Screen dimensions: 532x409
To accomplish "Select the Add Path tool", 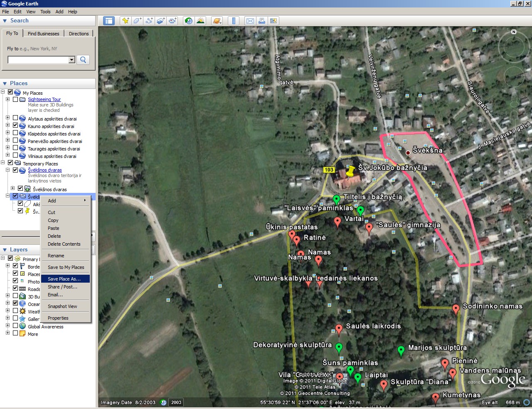I will [149, 21].
